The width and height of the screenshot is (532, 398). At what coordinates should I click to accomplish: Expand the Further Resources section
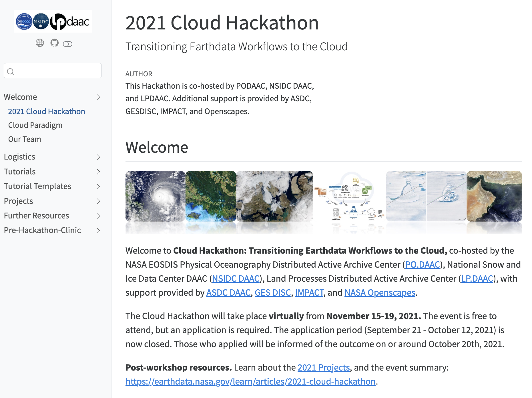click(99, 216)
